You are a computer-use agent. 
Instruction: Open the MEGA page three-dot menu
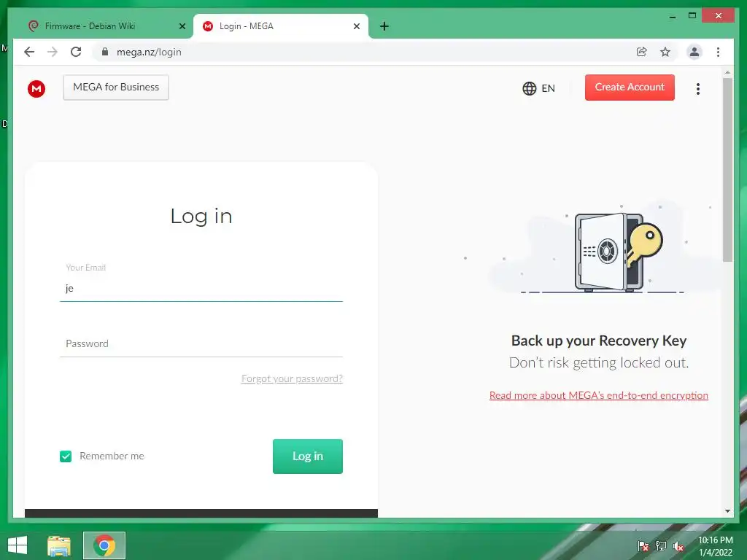click(698, 88)
